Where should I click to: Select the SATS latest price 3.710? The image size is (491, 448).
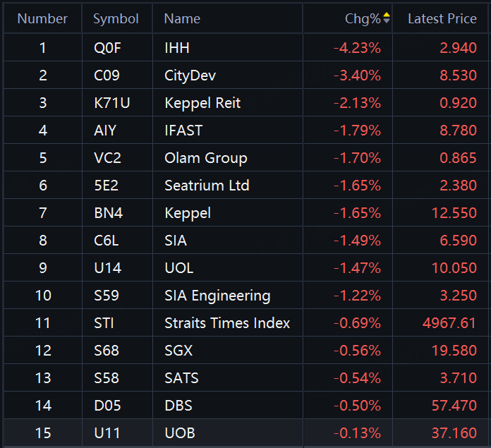[459, 378]
